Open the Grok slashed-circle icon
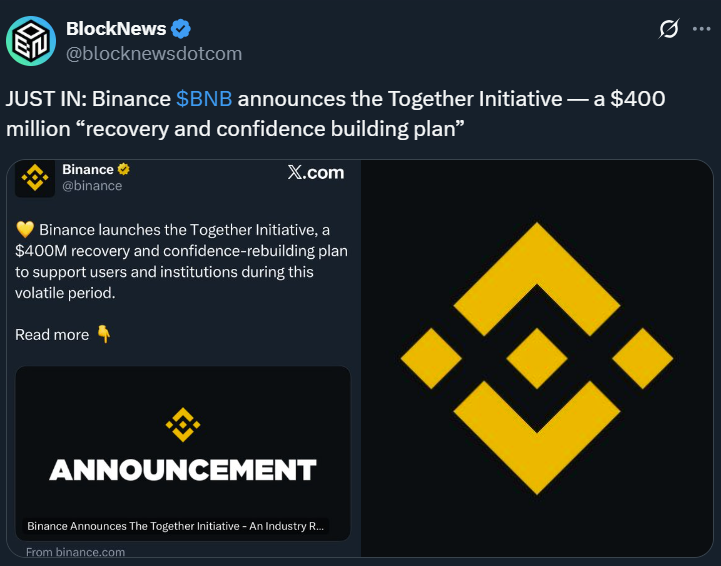 [x=669, y=30]
